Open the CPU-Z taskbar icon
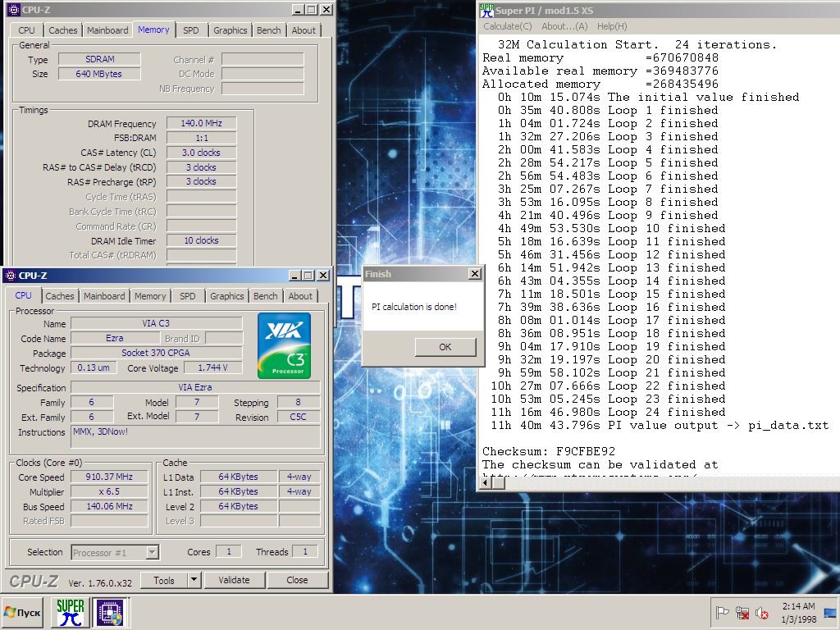The image size is (840, 630). (x=109, y=612)
